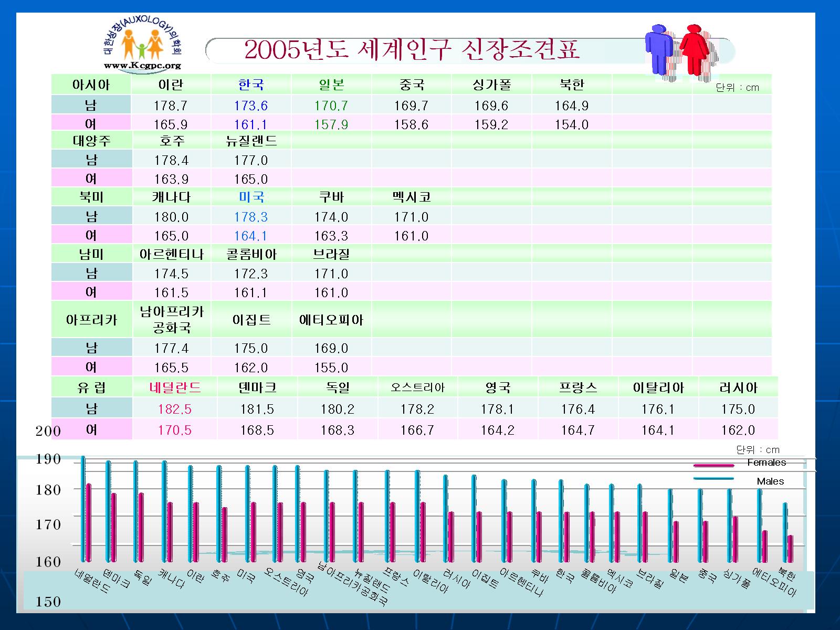This screenshot has height=630, width=840.
Task: Select Australia male height 178.4
Action: [171, 160]
